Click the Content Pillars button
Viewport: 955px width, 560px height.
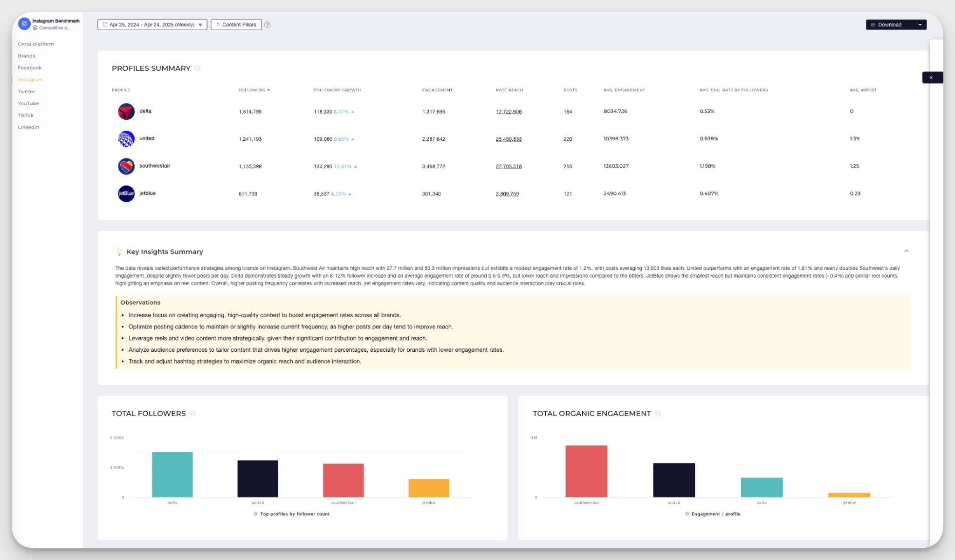(x=236, y=25)
